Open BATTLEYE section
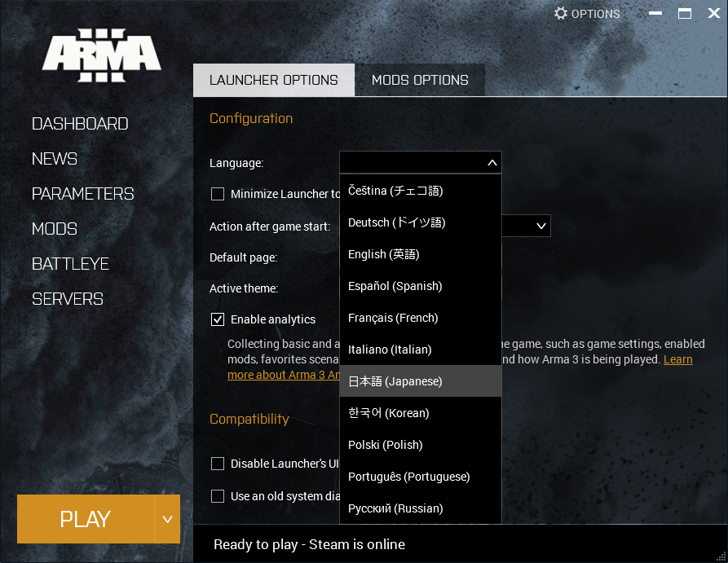The height and width of the screenshot is (563, 728). click(x=70, y=264)
